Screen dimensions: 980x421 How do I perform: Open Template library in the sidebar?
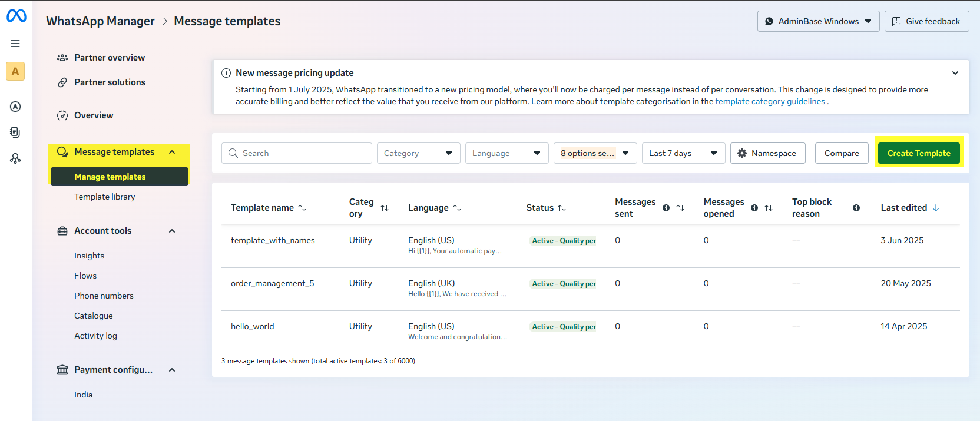105,197
